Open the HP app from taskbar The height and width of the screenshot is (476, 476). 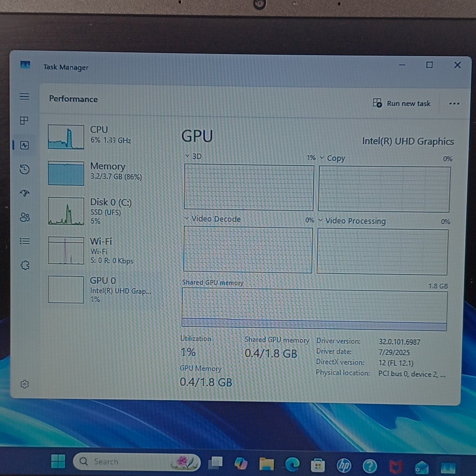344,466
